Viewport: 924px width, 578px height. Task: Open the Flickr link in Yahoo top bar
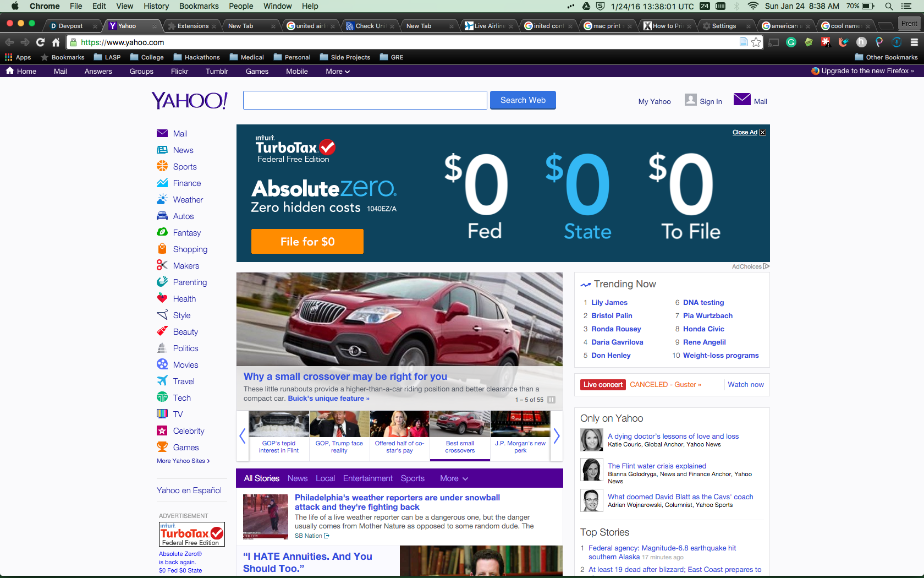click(x=179, y=71)
